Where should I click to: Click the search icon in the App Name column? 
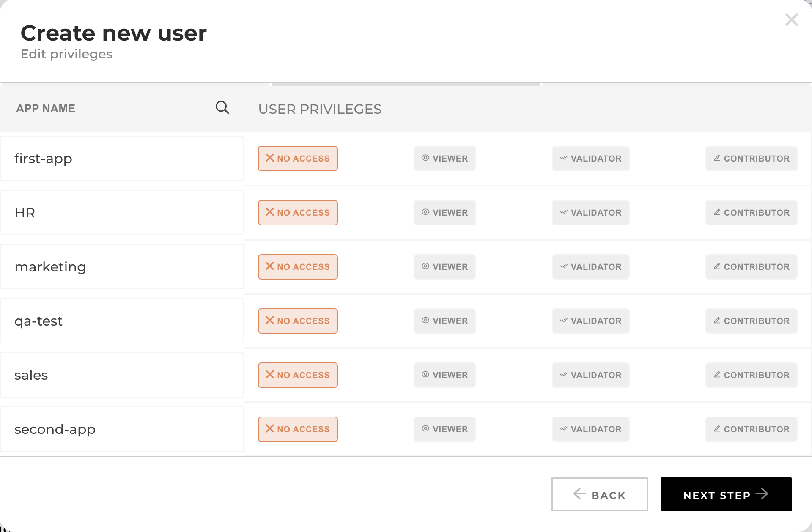click(x=223, y=108)
